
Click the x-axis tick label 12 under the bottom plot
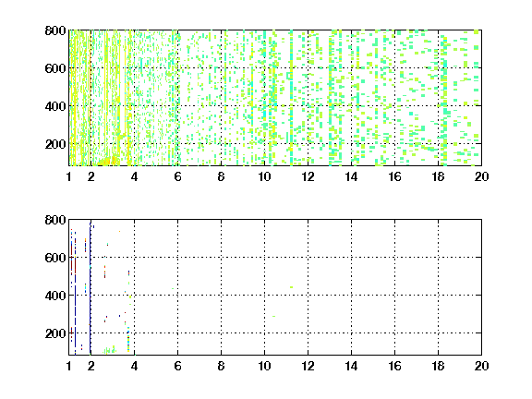tap(308, 366)
